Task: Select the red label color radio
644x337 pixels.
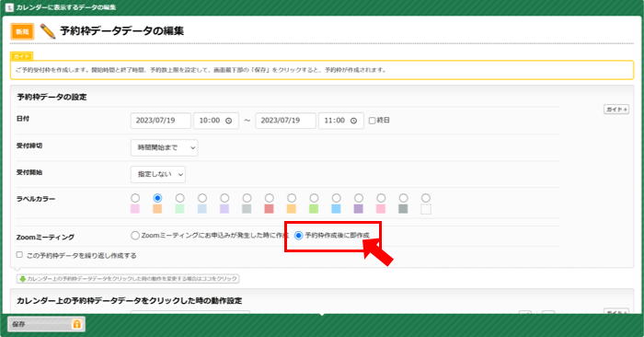Action: (269, 198)
